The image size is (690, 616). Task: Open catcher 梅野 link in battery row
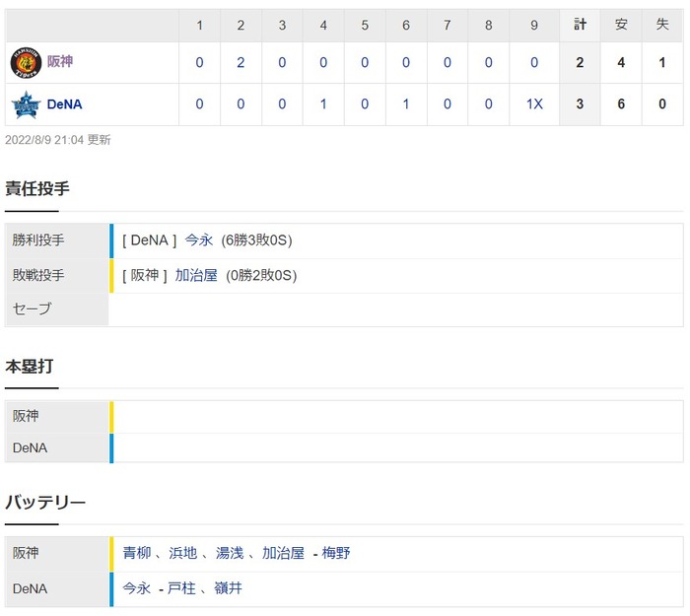pos(336,553)
